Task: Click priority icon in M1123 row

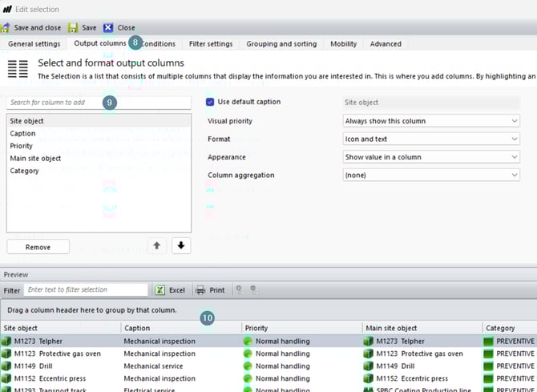Action: (248, 354)
